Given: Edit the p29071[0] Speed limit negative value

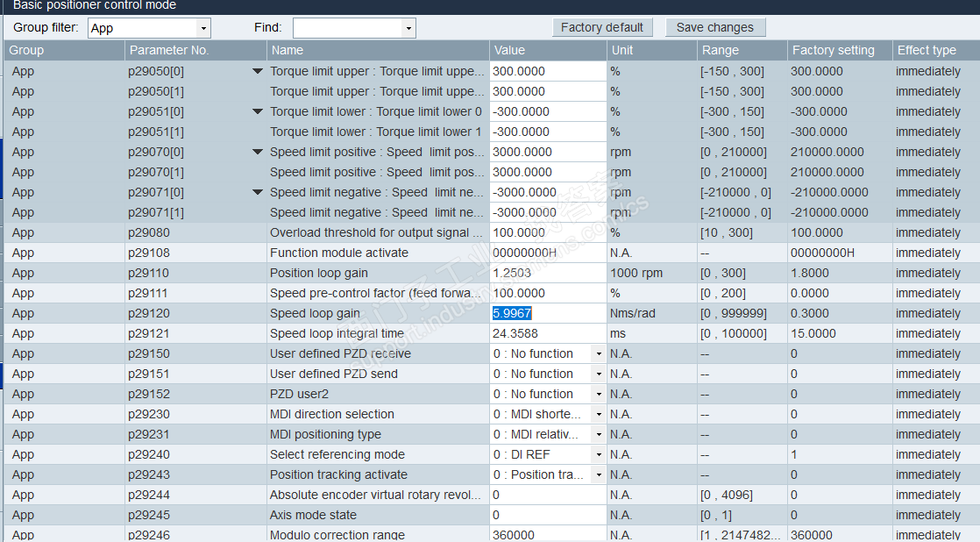Looking at the screenshot, I should [548, 193].
